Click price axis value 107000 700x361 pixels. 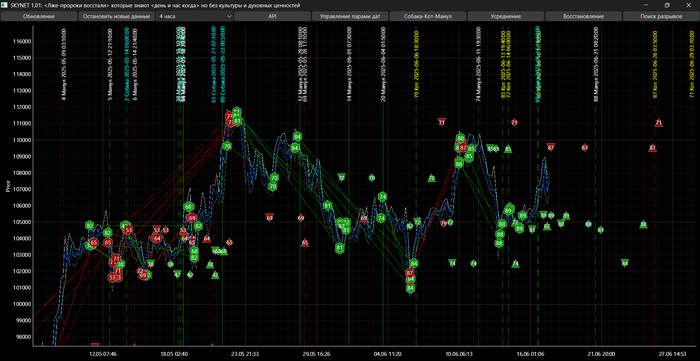[x=23, y=189]
